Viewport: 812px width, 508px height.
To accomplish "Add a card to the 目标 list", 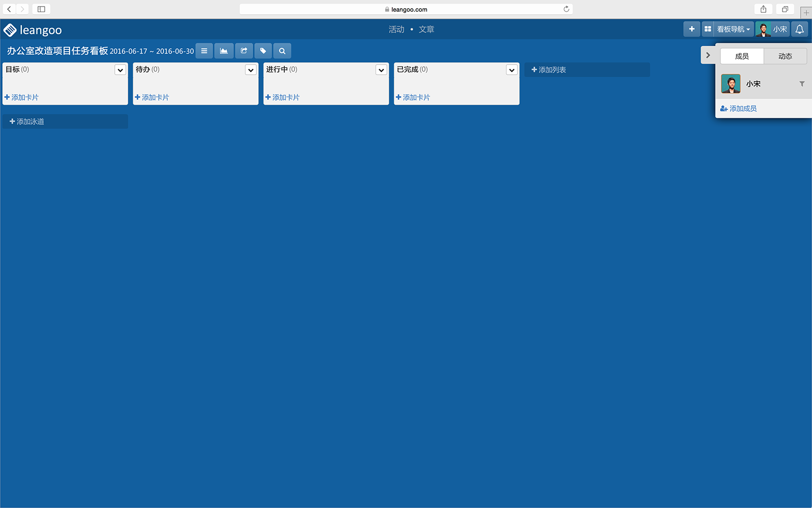I will click(21, 97).
